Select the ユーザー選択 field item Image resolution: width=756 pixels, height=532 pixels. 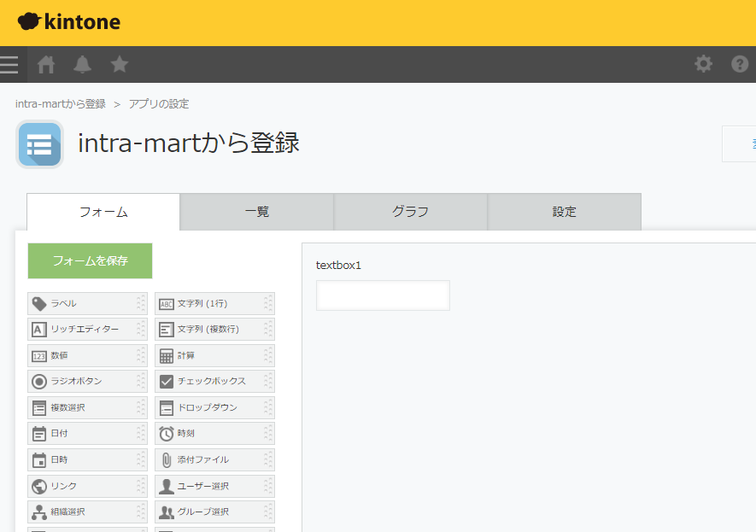coord(214,486)
